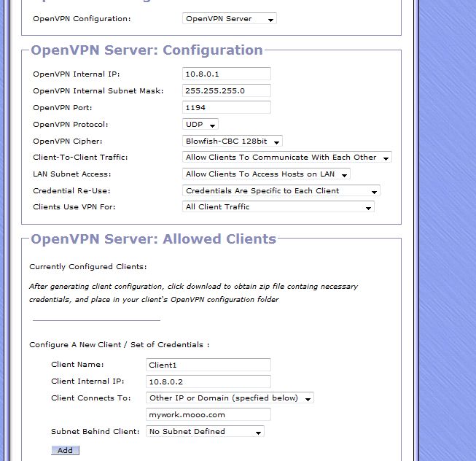Focus the OpenVPN Internal Subnet Mask field

point(226,90)
